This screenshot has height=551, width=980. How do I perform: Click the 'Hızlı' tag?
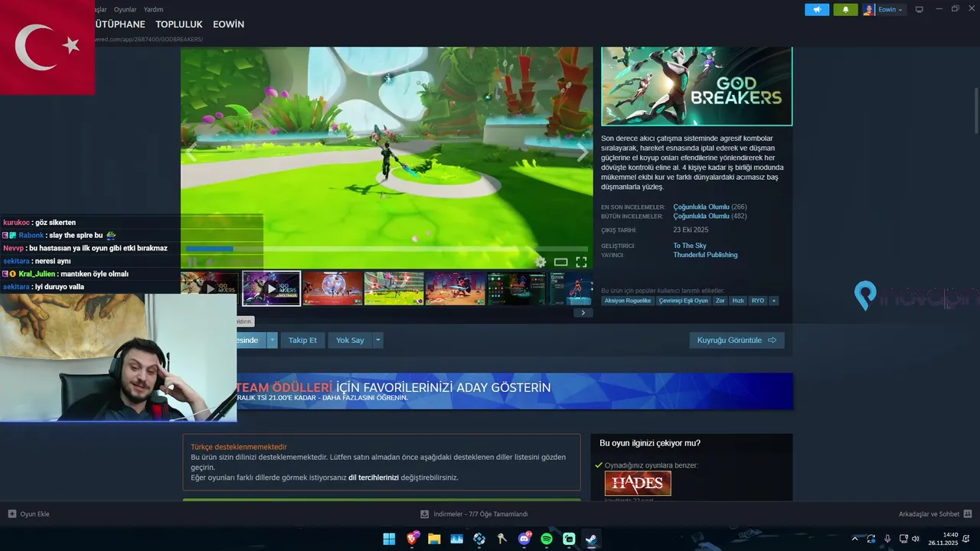point(738,301)
